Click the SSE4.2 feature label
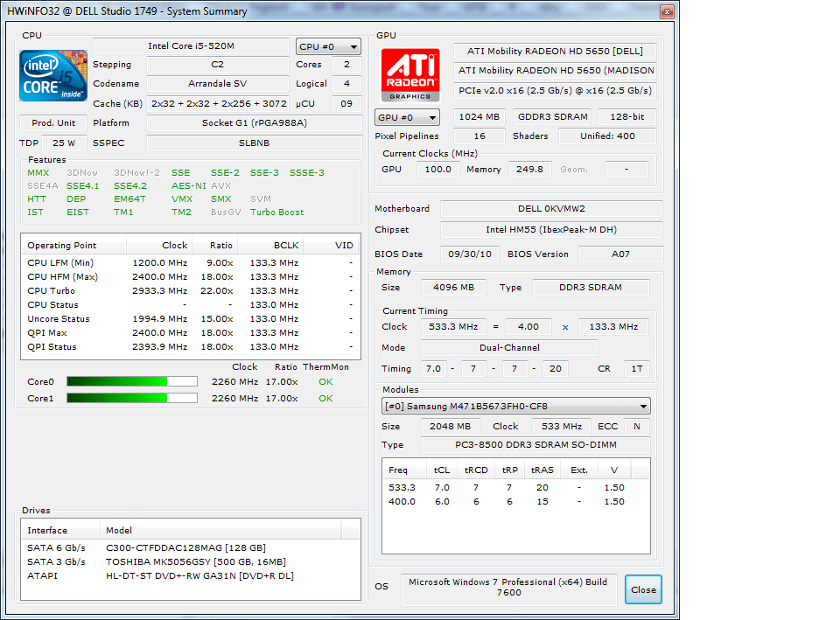 (130, 185)
